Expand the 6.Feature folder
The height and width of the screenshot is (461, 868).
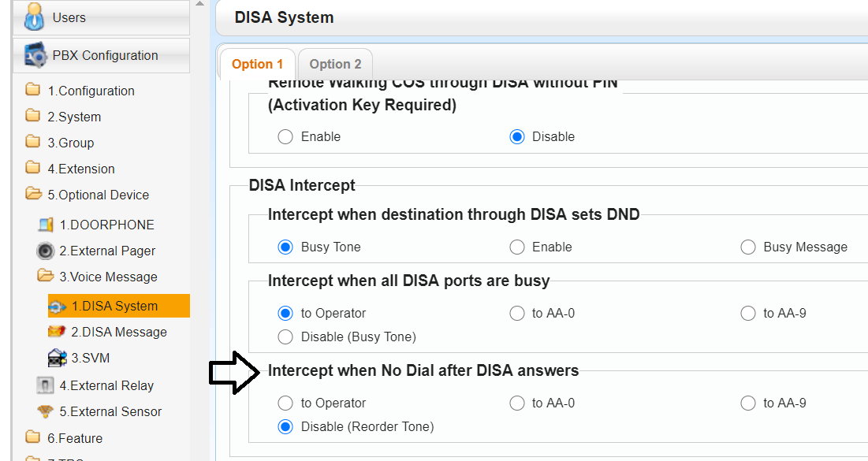[x=33, y=437]
